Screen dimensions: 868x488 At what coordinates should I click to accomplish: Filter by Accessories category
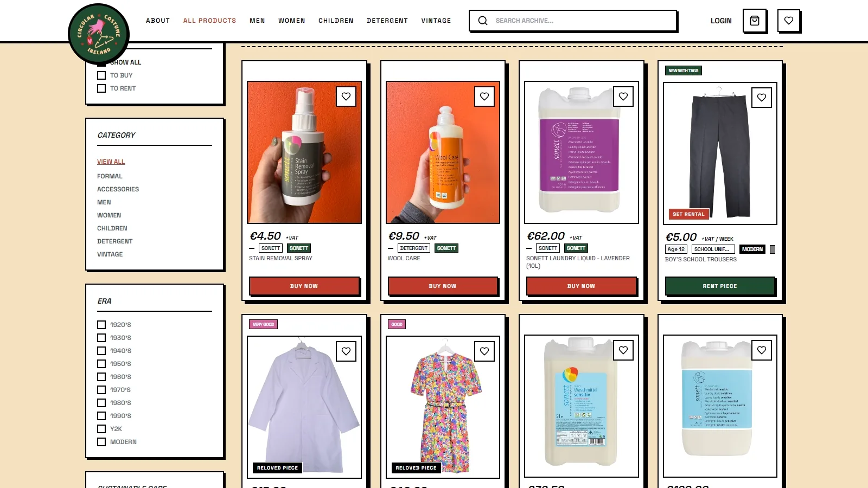click(x=118, y=189)
